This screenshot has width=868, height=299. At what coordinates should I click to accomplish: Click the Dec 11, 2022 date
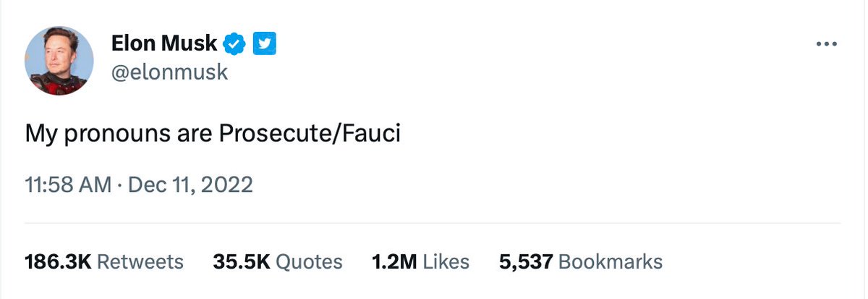[190, 185]
